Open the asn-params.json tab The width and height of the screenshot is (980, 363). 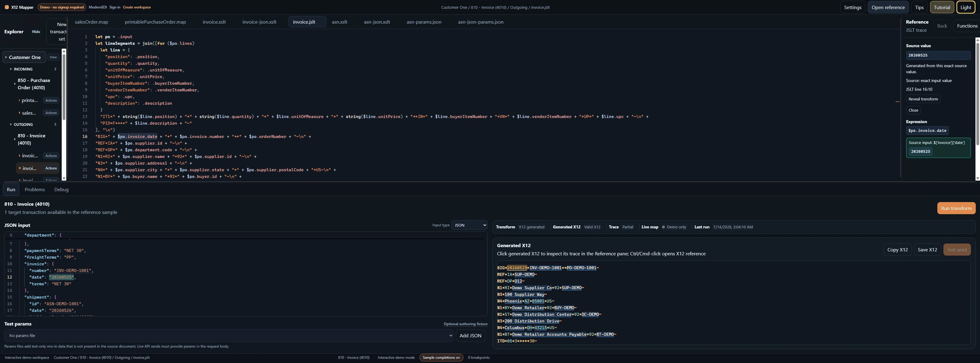coord(424,22)
